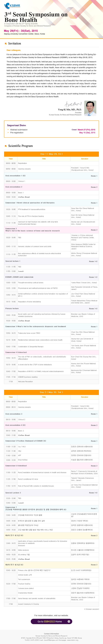Click the Symposium 6 Osteoblast section row
The width and height of the screenshot is (103, 644).
click(51, 466)
